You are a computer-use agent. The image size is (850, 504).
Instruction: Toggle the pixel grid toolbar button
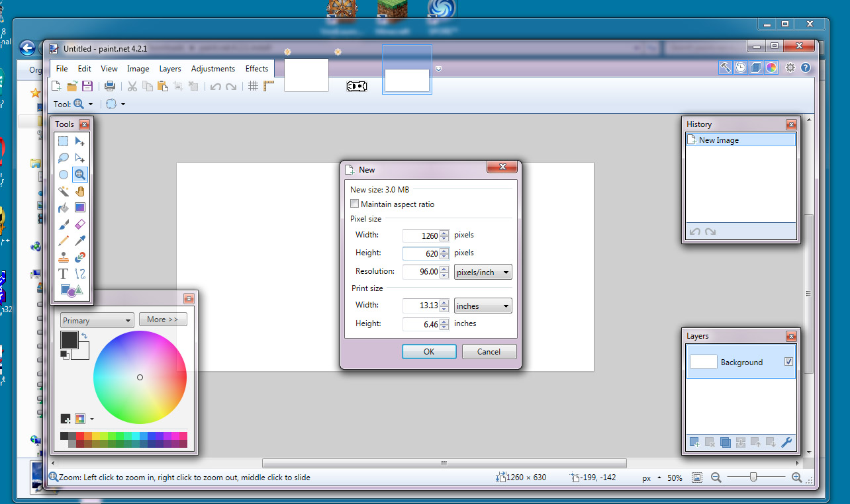click(252, 86)
